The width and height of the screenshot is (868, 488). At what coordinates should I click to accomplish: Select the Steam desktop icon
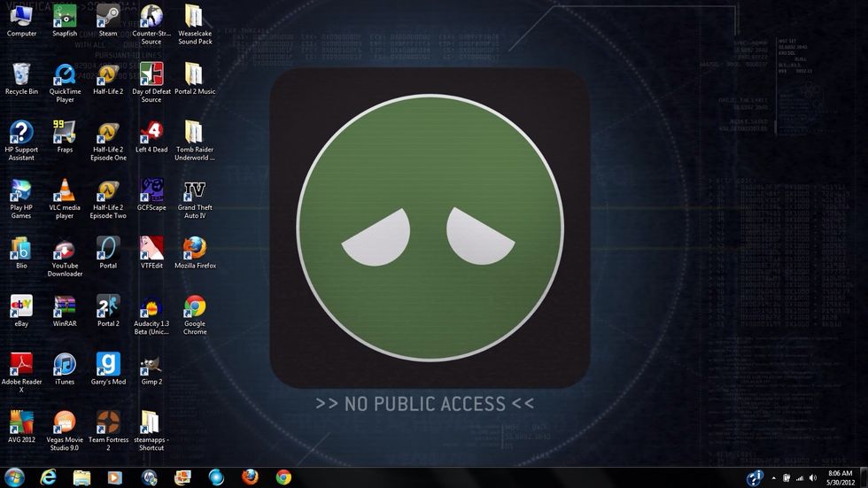108,19
